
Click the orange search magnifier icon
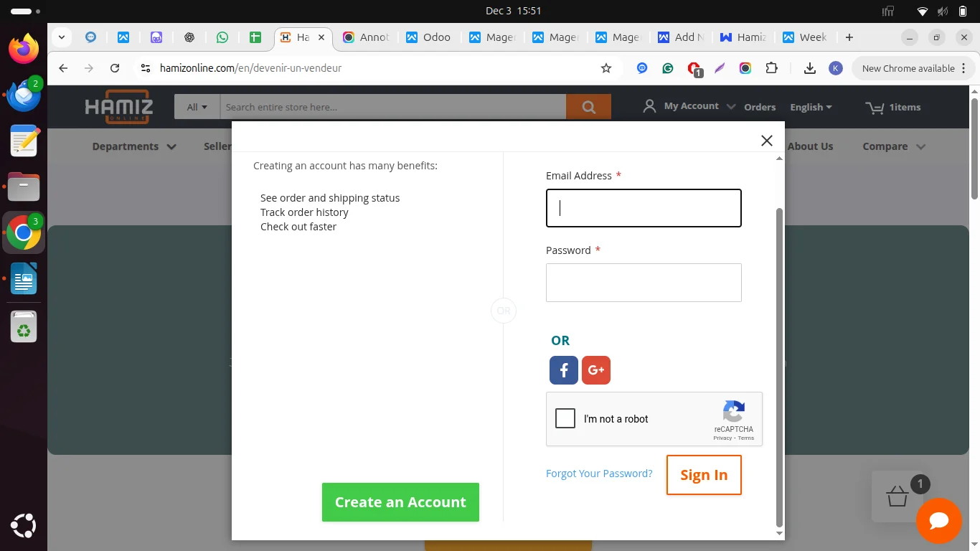click(x=588, y=106)
